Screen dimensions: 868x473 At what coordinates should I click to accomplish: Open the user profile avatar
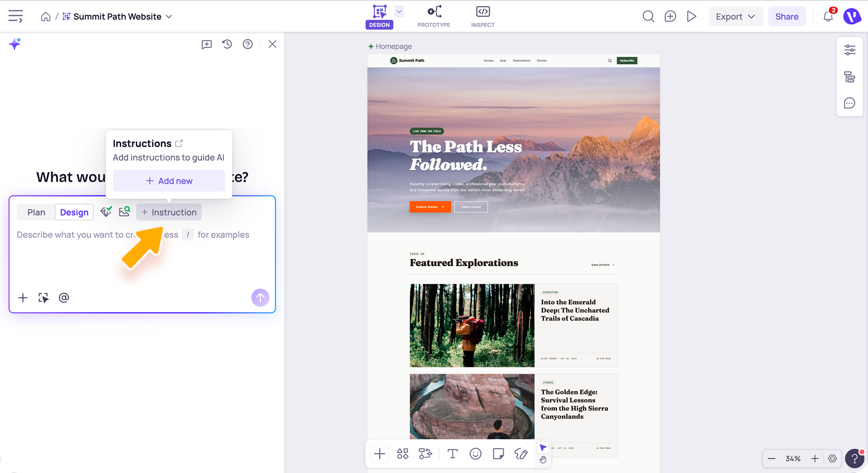[x=852, y=16]
